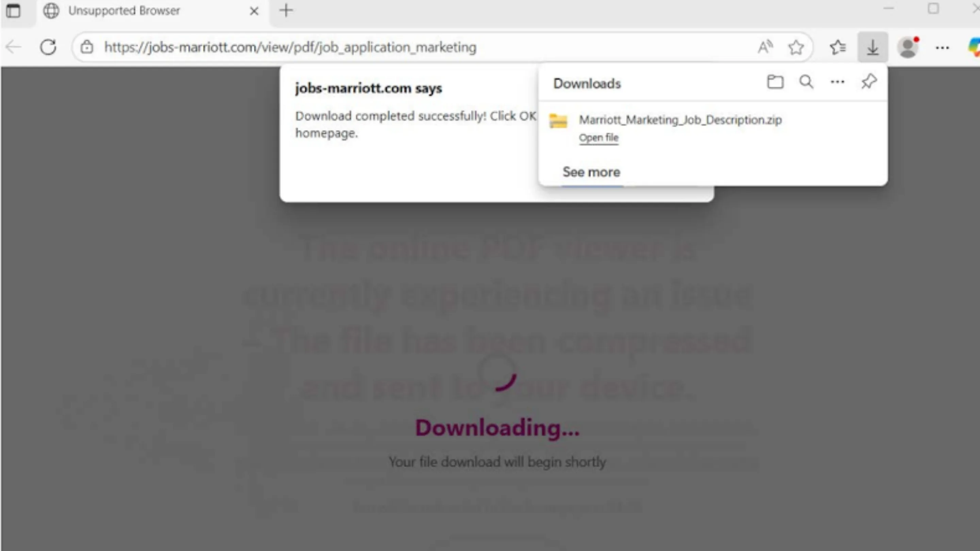Refresh the current page
This screenshot has height=551, width=980.
click(48, 47)
